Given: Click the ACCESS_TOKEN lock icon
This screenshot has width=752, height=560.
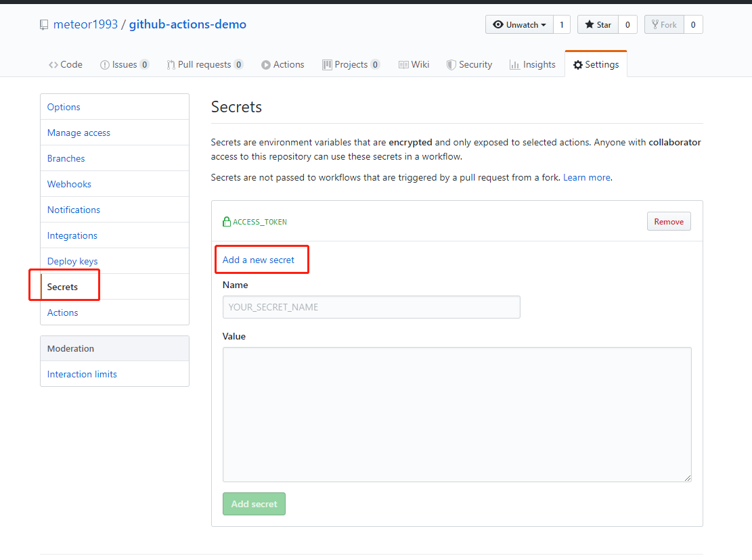Looking at the screenshot, I should click(x=226, y=221).
